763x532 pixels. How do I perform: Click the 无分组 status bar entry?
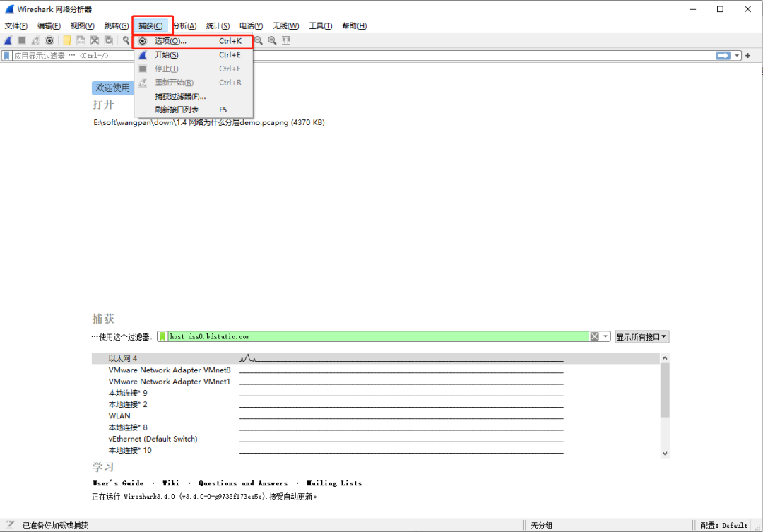pos(542,525)
